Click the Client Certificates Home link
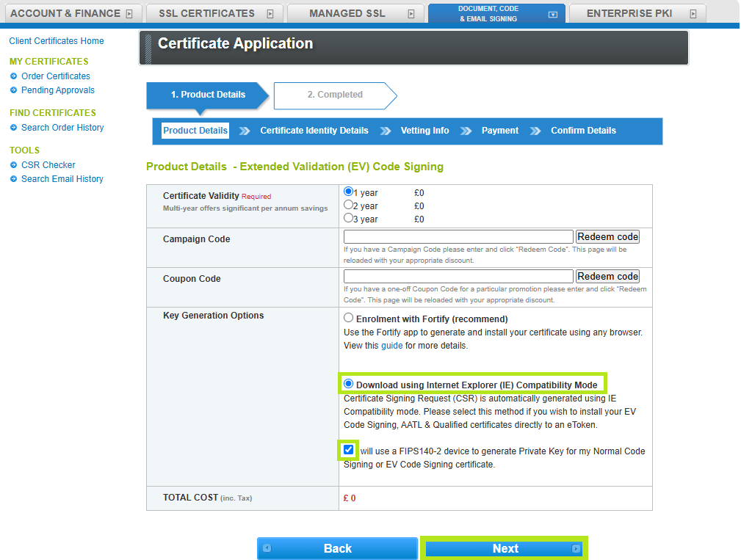The height and width of the screenshot is (560, 741). tap(57, 41)
